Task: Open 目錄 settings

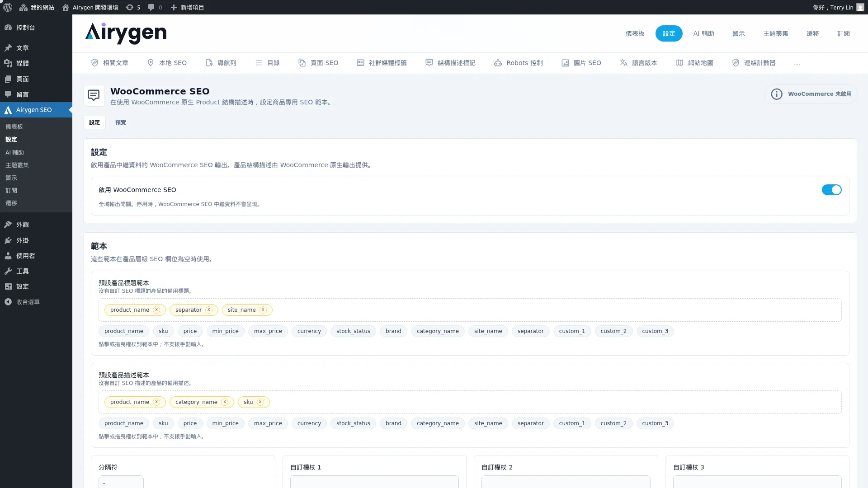Action: pos(268,63)
